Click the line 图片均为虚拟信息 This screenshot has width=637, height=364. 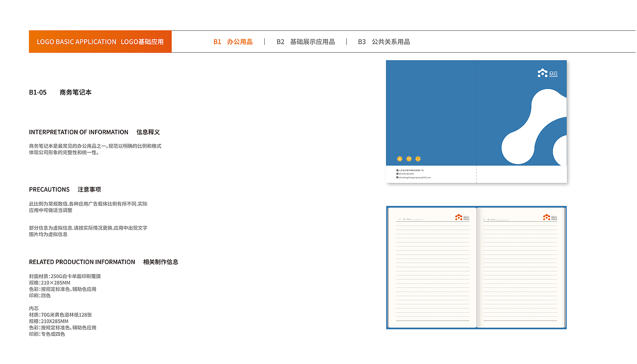(x=48, y=234)
